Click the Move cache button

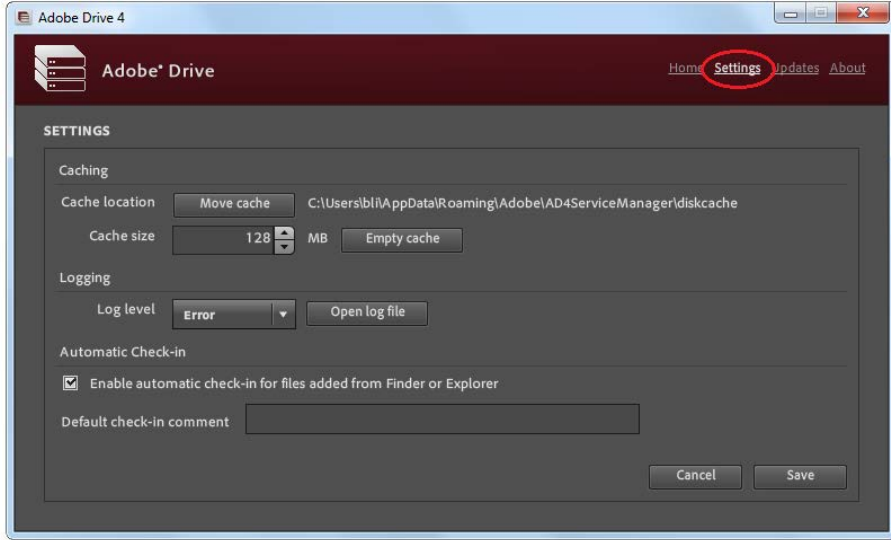234,204
